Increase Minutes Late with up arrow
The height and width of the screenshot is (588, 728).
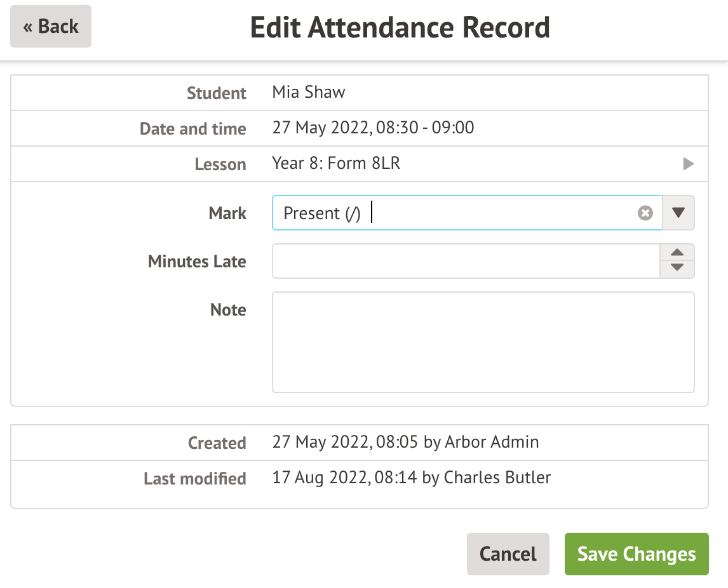pyautogui.click(x=677, y=253)
